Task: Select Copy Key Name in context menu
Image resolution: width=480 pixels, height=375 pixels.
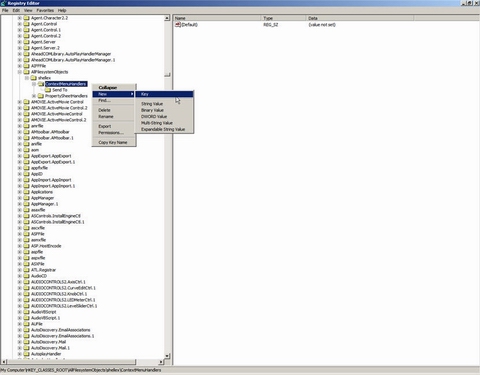Action: (x=113, y=142)
